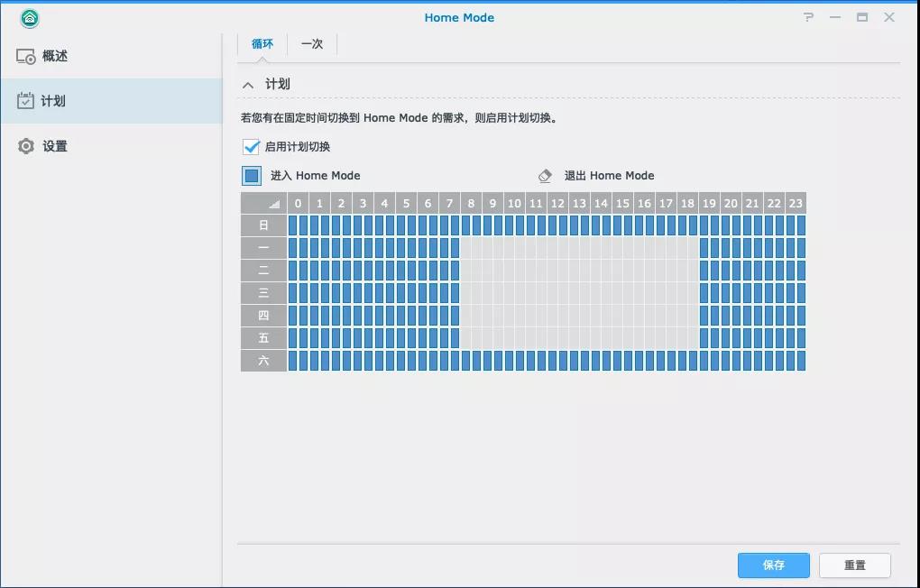Select the hour 12 column header
This screenshot has width=920, height=588.
557,204
